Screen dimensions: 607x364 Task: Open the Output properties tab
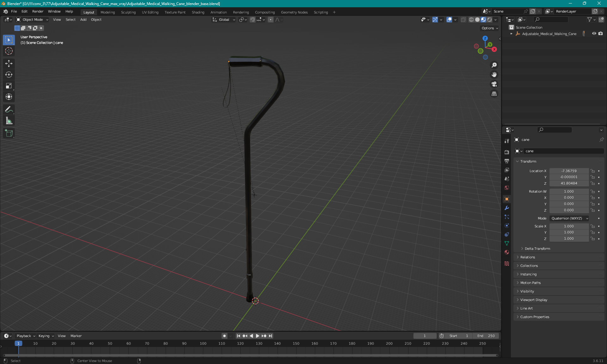point(507,161)
